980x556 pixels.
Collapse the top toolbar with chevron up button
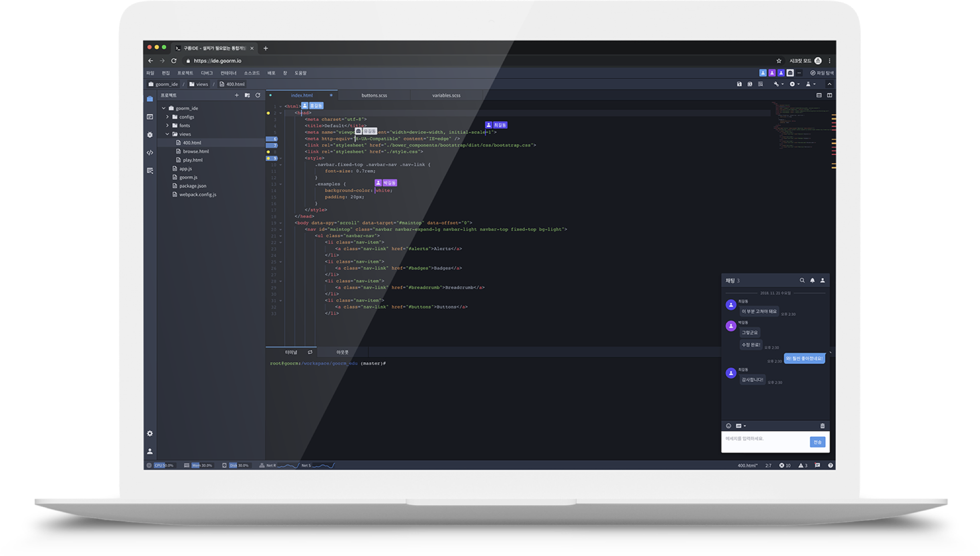tap(830, 84)
